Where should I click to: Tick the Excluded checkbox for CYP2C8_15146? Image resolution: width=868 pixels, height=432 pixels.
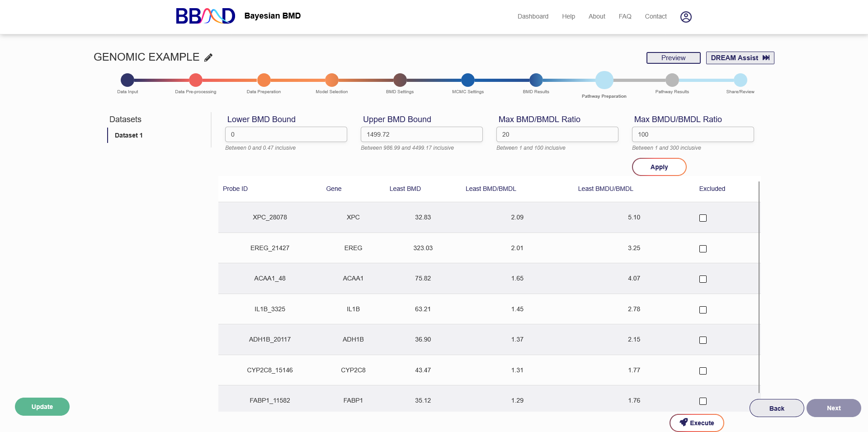click(703, 371)
